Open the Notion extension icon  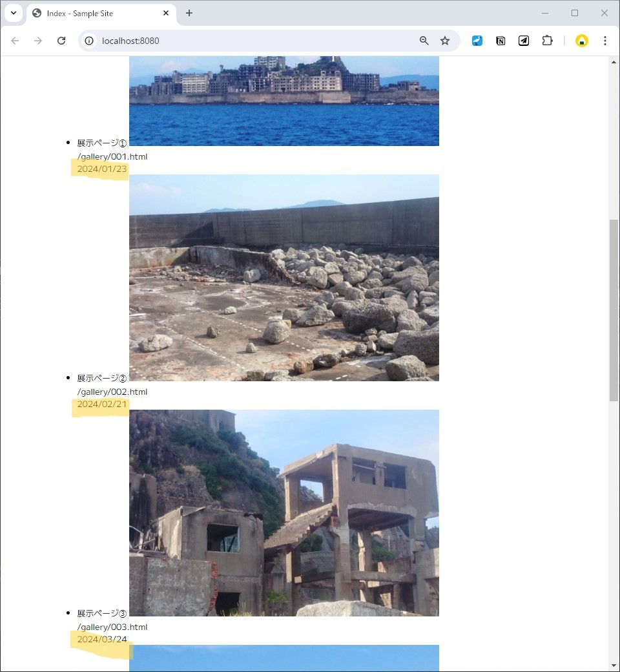coord(501,41)
